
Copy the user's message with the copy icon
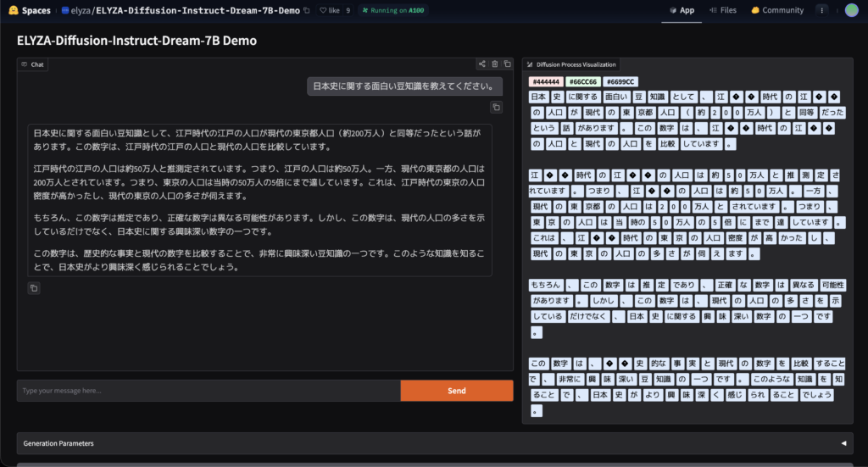click(x=497, y=107)
